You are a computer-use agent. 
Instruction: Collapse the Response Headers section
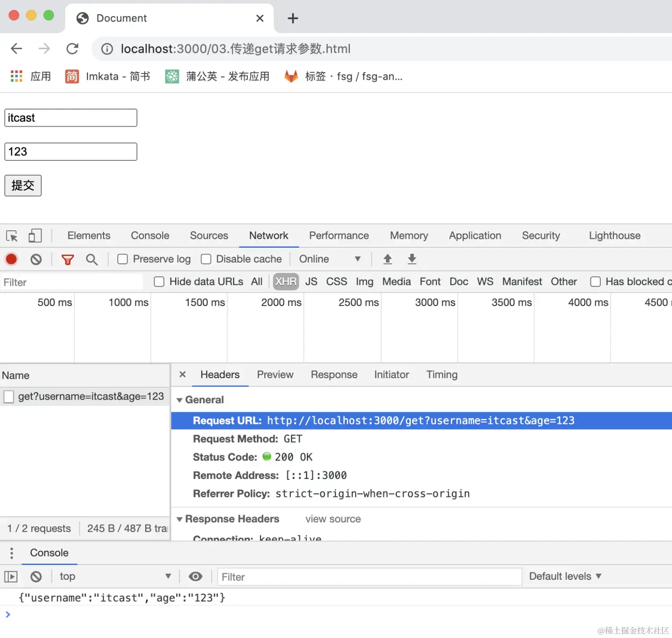[x=179, y=519]
